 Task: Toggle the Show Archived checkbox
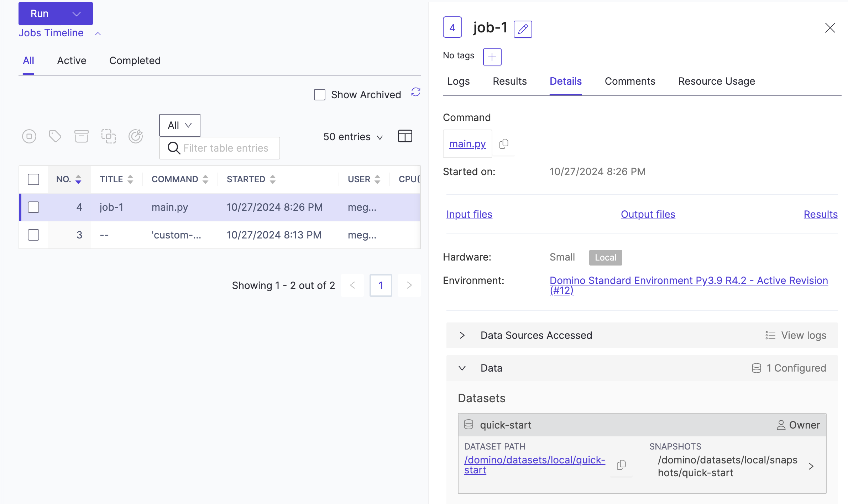(320, 95)
